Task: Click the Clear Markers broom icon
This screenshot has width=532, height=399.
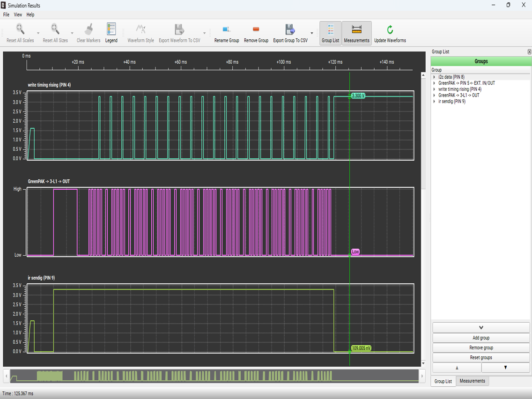Action: (x=89, y=30)
